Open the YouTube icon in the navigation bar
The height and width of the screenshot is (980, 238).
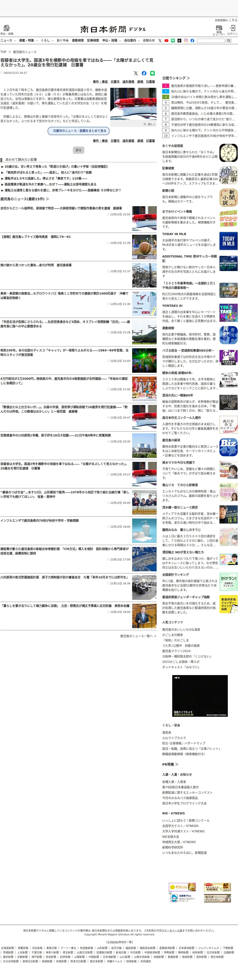coord(166,40)
